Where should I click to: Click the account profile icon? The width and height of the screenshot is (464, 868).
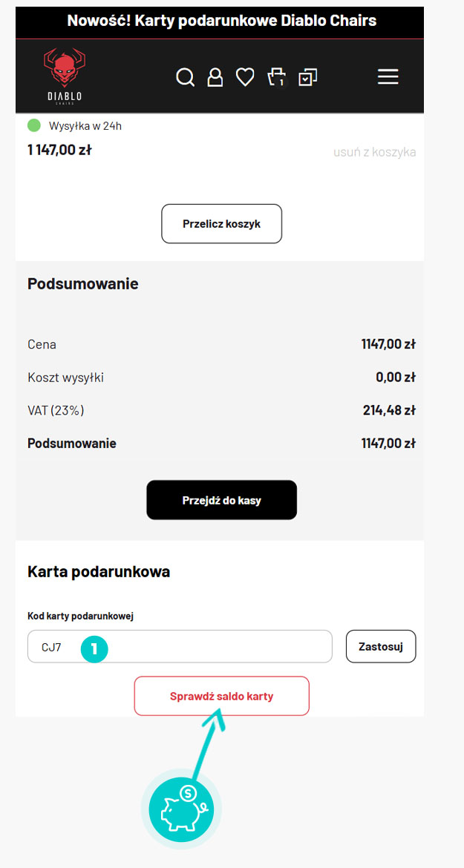pos(215,76)
